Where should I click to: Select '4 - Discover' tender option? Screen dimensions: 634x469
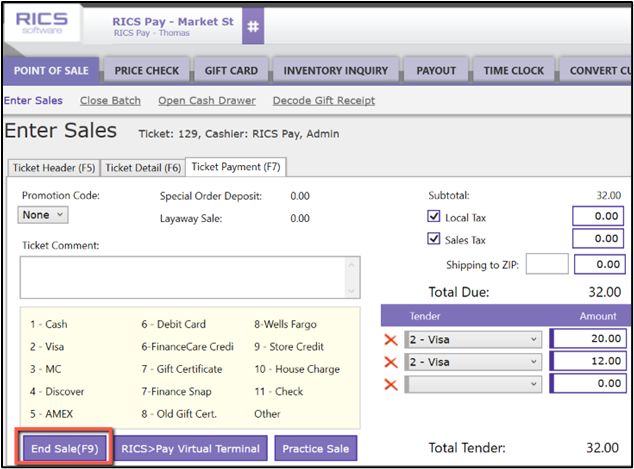[x=57, y=391]
